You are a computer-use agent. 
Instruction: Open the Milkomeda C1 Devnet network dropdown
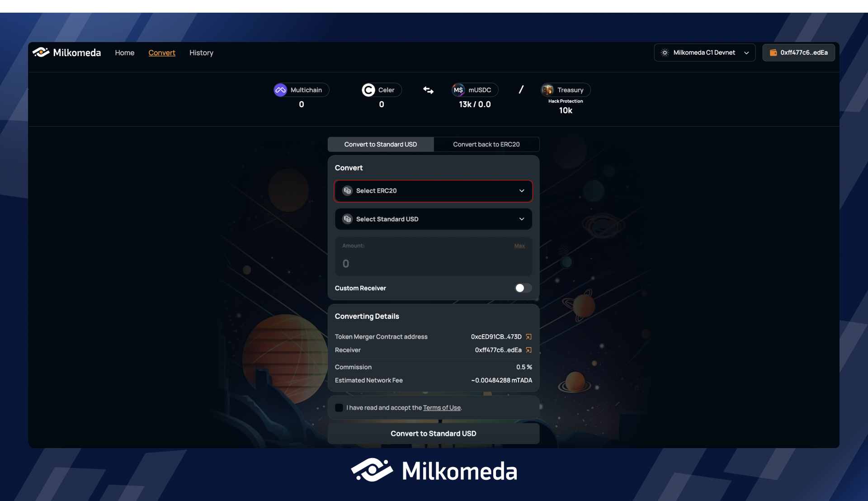(x=704, y=52)
